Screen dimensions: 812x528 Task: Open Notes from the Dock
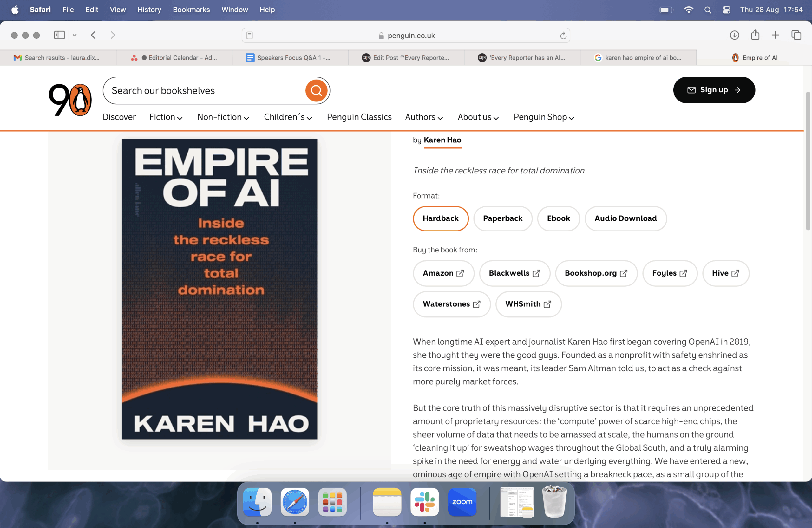pyautogui.click(x=387, y=502)
